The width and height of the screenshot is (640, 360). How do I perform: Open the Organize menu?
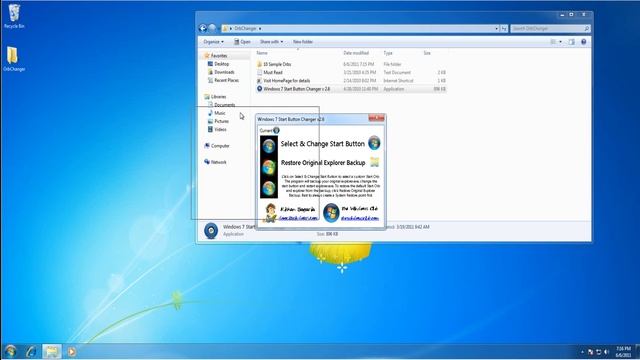[213, 42]
